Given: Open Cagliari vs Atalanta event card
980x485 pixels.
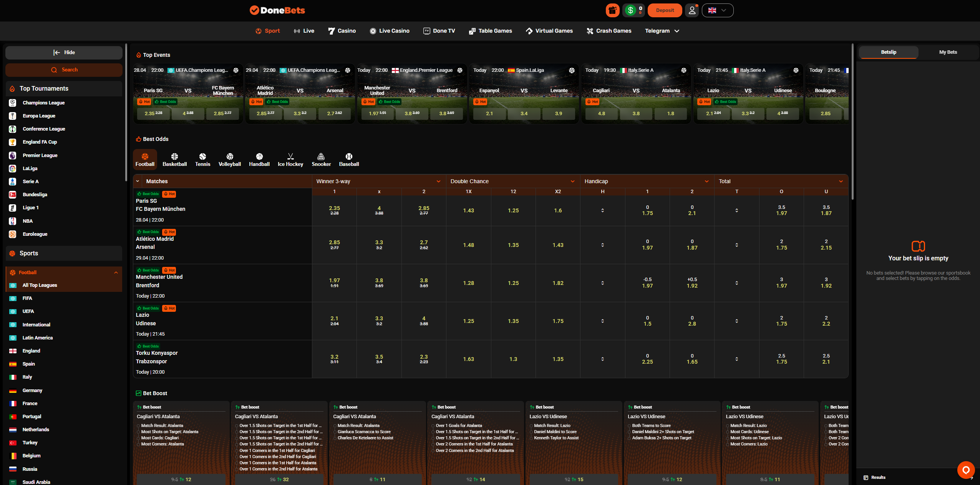Looking at the screenshot, I should [x=636, y=93].
